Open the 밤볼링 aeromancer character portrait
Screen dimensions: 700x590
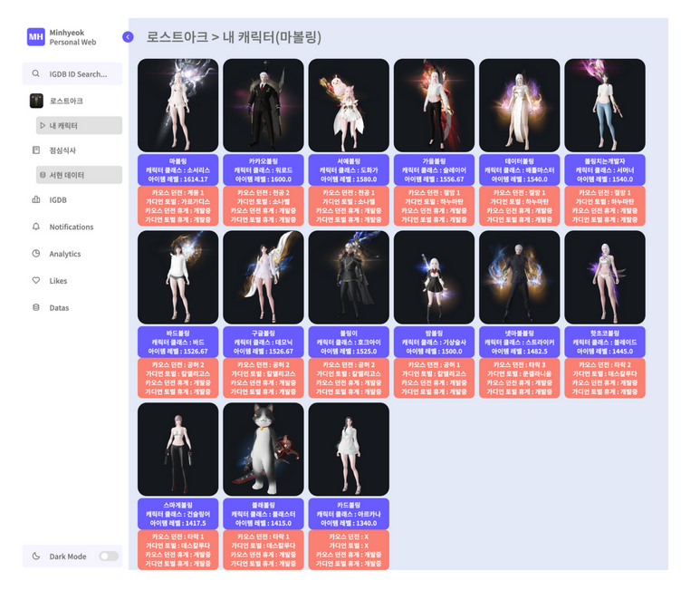pyautogui.click(x=434, y=277)
